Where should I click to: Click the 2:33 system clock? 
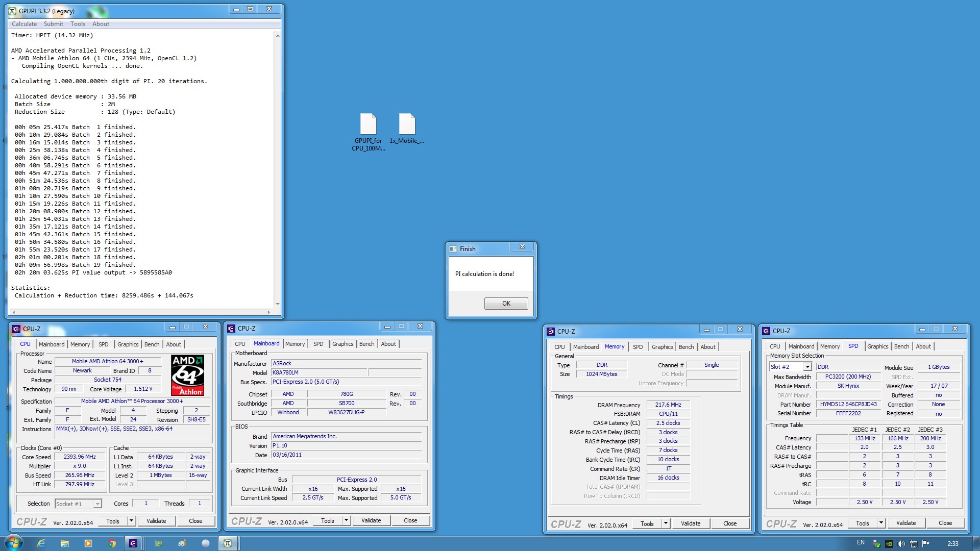click(x=952, y=543)
